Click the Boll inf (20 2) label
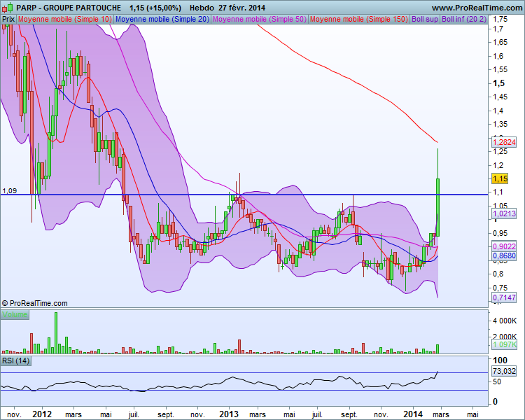This screenshot has width=525, height=420. pos(463,19)
